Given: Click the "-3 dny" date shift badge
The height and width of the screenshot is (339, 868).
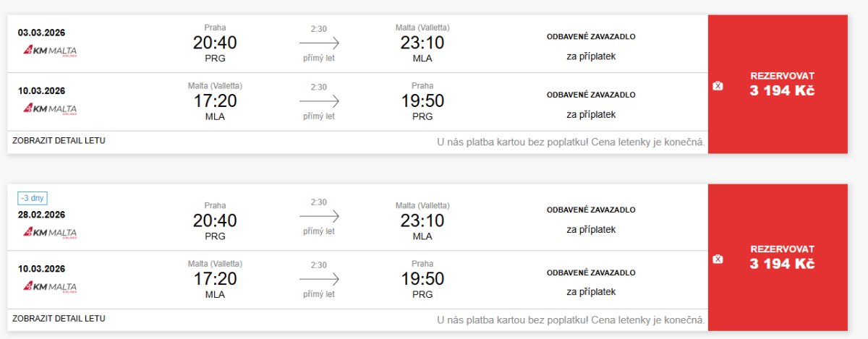Looking at the screenshot, I should [33, 199].
